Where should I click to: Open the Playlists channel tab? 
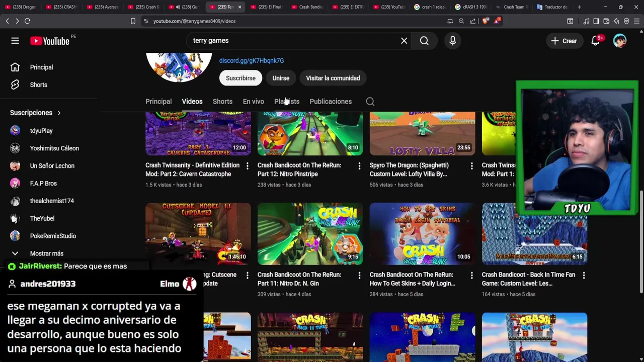click(x=287, y=102)
